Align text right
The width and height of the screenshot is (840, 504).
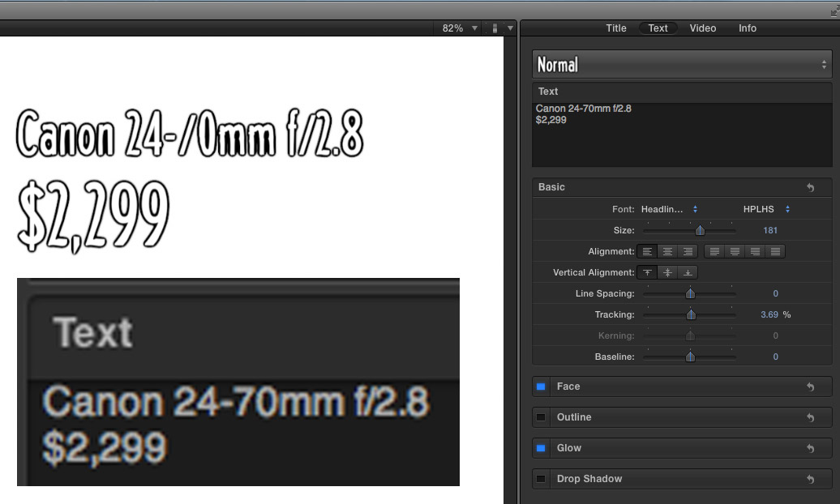(688, 251)
